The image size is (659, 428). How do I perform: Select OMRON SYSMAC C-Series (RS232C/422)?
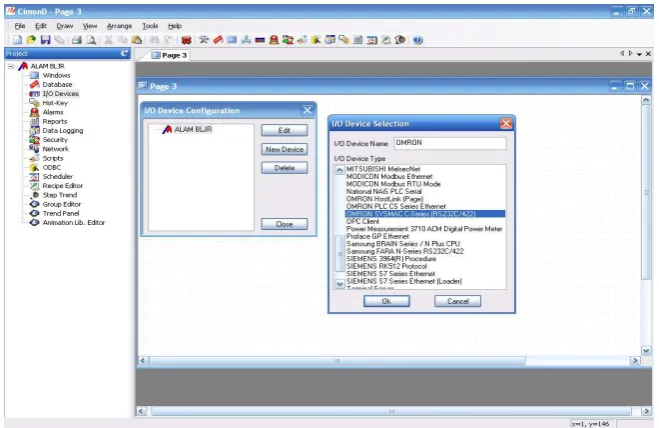425,214
